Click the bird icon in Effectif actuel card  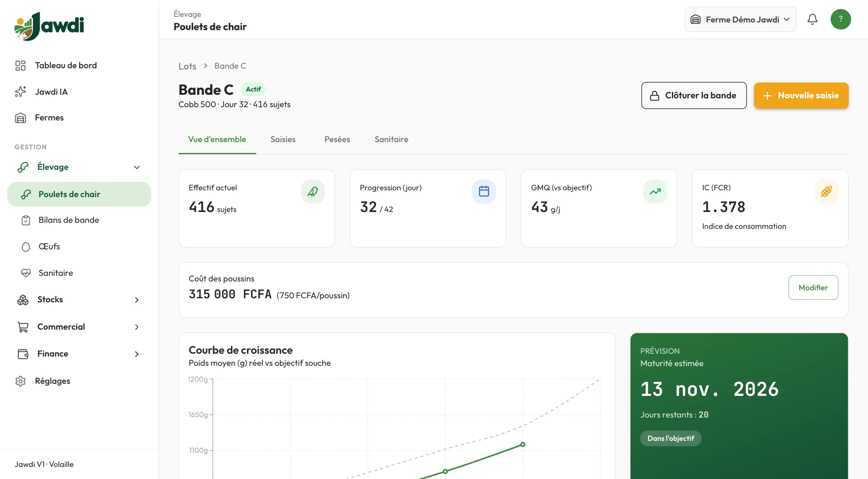[313, 192]
